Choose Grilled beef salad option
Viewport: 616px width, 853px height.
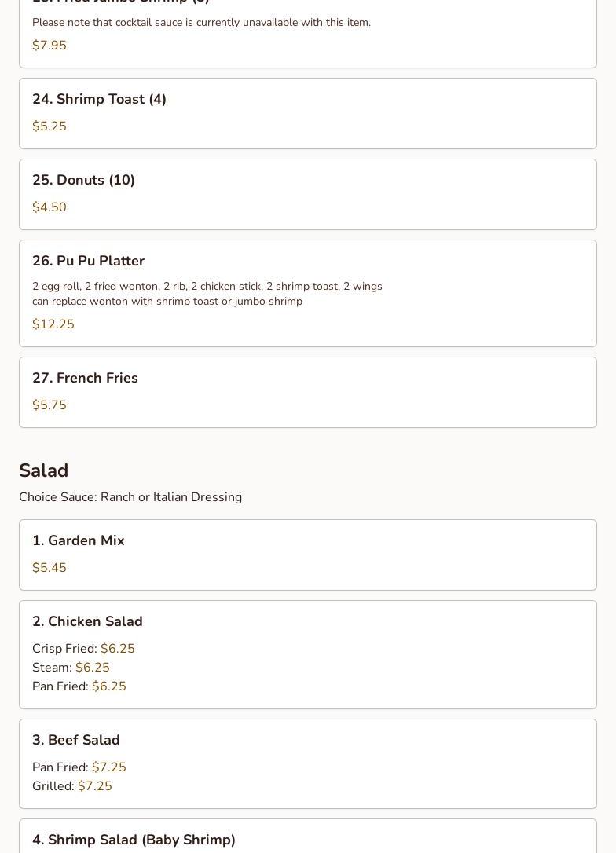tap(71, 786)
